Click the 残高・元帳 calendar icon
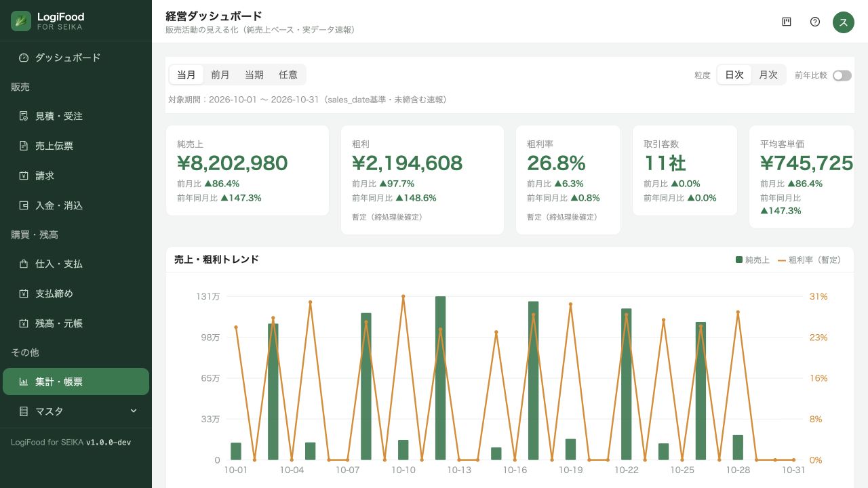Viewport: 868px width, 488px height. coord(24,323)
